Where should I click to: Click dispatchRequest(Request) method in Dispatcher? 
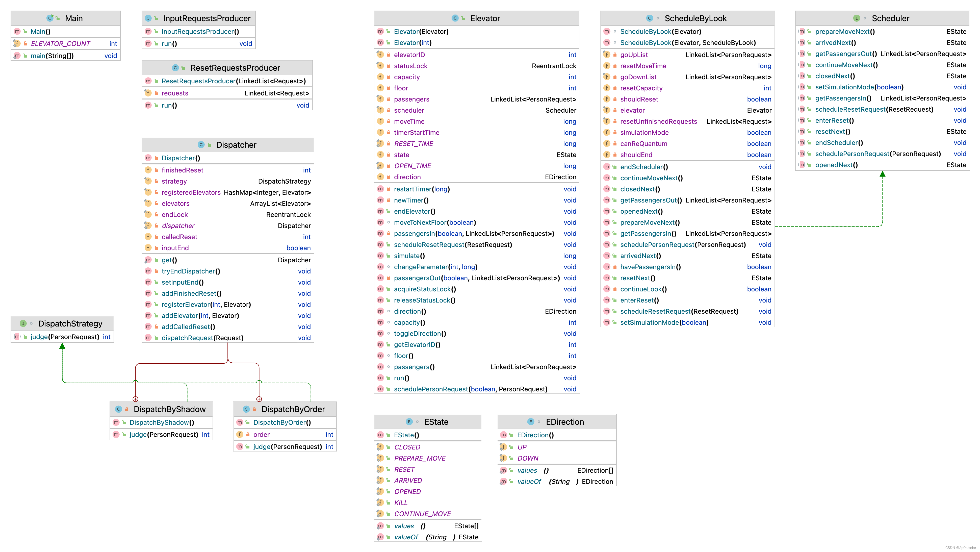[x=227, y=338]
